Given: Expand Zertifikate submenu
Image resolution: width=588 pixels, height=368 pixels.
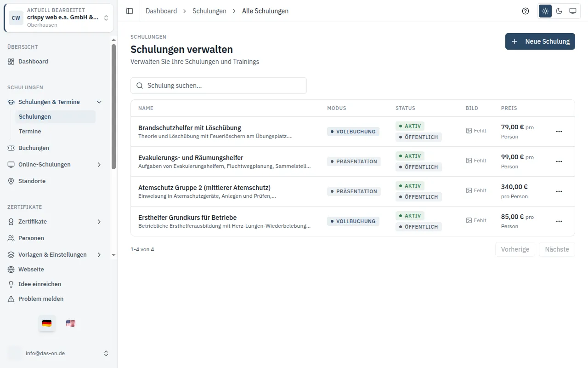Looking at the screenshot, I should coord(55,222).
